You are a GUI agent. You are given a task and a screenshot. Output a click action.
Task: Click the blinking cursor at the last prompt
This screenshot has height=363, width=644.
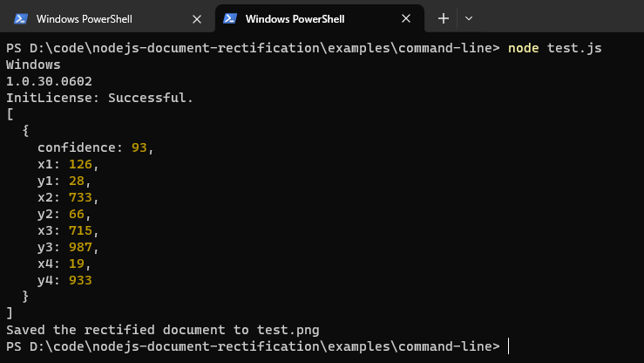point(508,346)
